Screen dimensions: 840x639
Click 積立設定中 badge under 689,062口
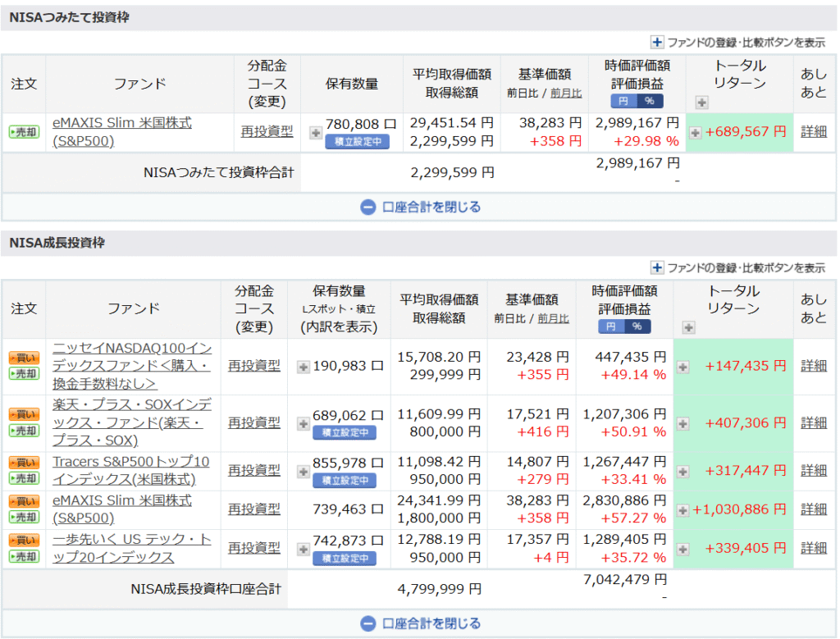345,432
